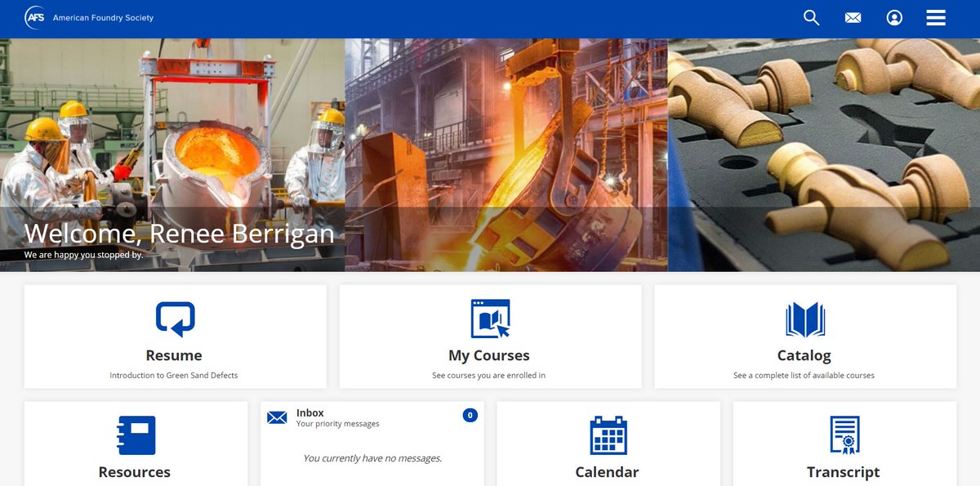Click the Calendar grid icon
The width and height of the screenshot is (980, 486).
[x=608, y=435]
